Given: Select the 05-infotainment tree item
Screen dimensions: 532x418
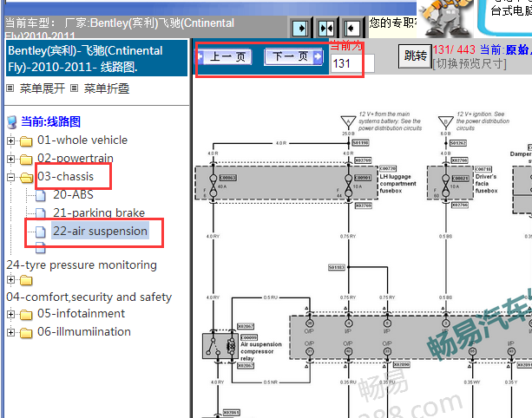Looking at the screenshot, I should point(81,314).
